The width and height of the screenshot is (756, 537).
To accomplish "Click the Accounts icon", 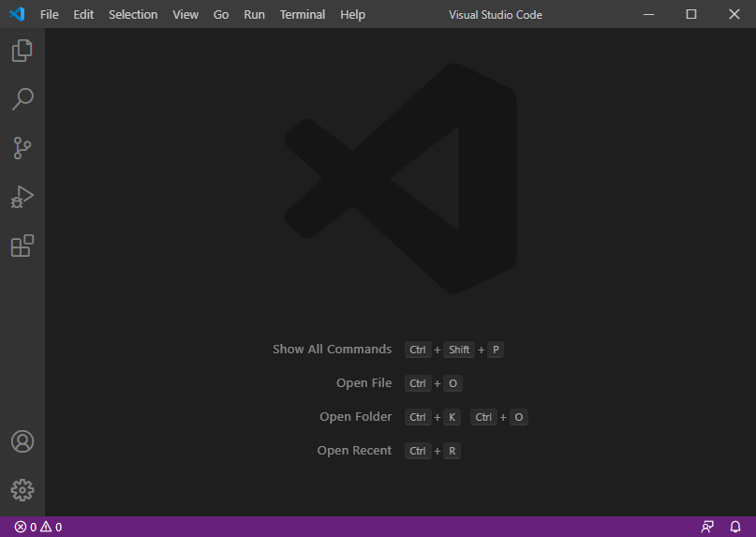I will (x=22, y=441).
